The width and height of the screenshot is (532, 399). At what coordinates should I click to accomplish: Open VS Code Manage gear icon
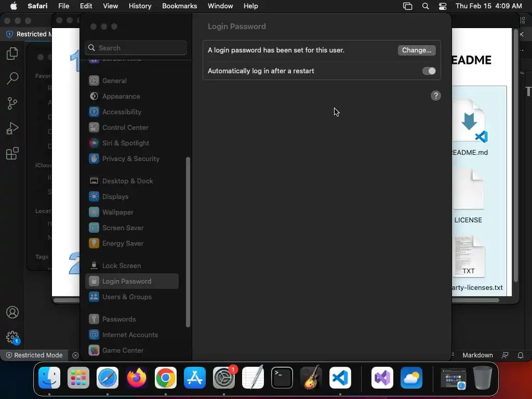tap(12, 337)
